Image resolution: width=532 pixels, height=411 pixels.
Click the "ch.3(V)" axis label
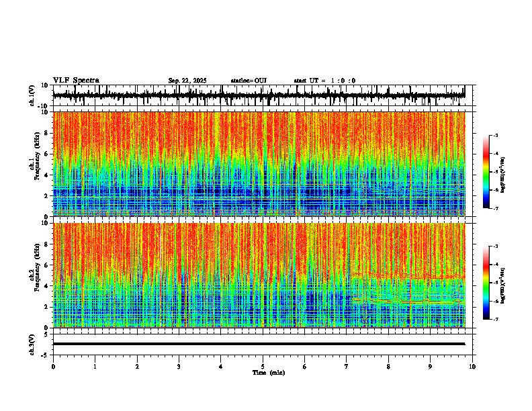32,345
